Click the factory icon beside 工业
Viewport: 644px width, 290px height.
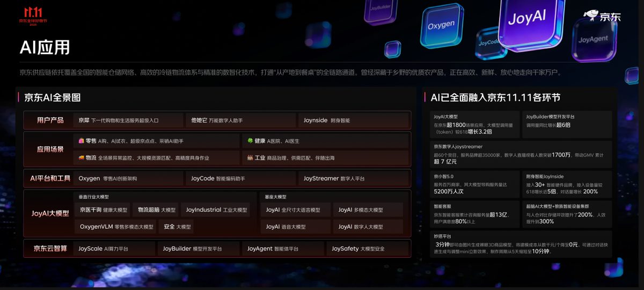tap(250, 158)
